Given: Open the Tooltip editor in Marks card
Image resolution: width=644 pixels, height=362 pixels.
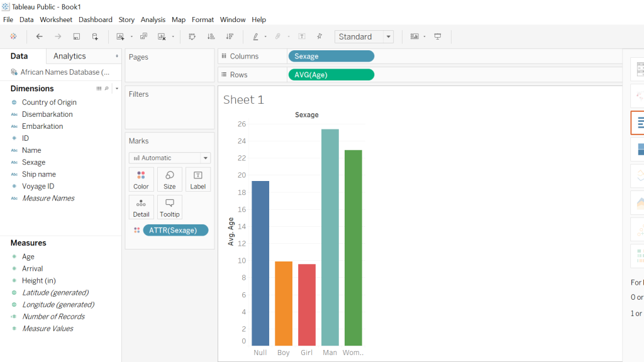Looking at the screenshot, I should pyautogui.click(x=169, y=207).
